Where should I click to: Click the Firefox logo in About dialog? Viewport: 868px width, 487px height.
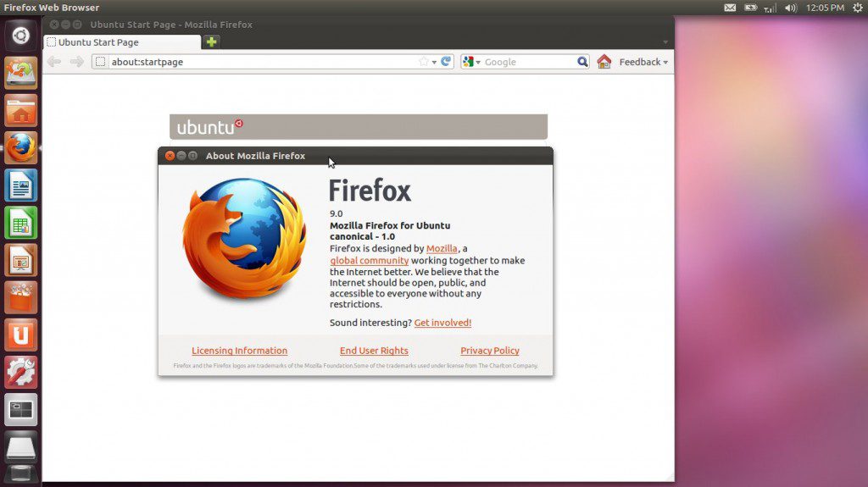(244, 238)
